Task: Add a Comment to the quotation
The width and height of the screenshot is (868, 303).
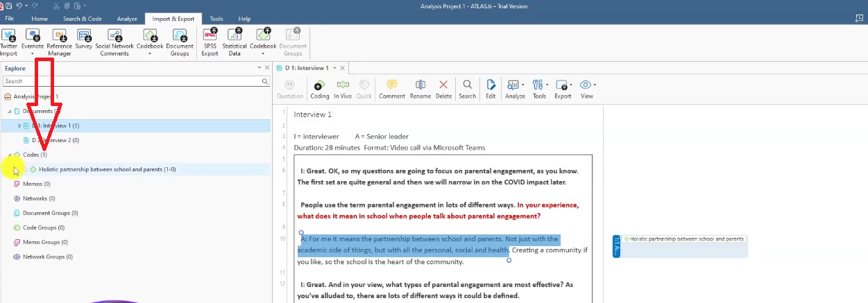Action: [x=392, y=88]
